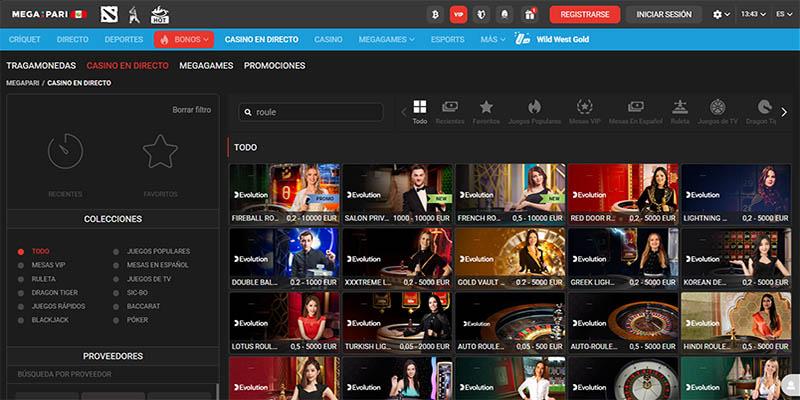Click the Registrarse button
Screen dimensions: 800x400
coord(585,15)
